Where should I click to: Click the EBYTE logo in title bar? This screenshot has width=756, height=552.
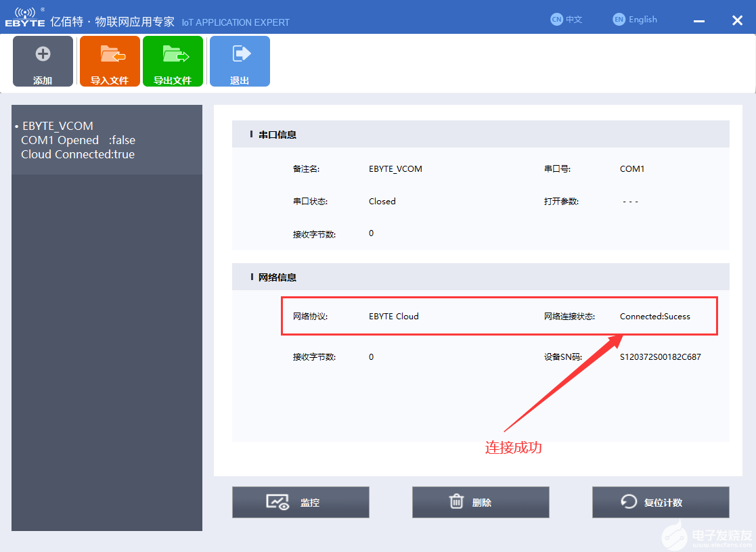tap(25, 18)
